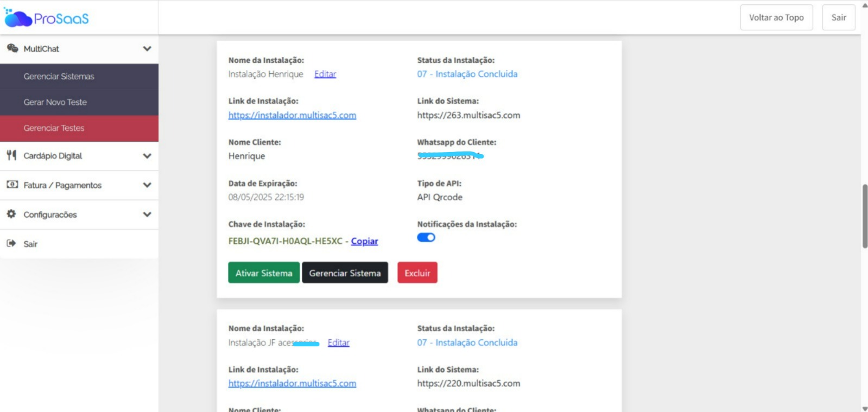Click the vertical page scrollbar thumb
868x412 pixels.
click(x=865, y=216)
